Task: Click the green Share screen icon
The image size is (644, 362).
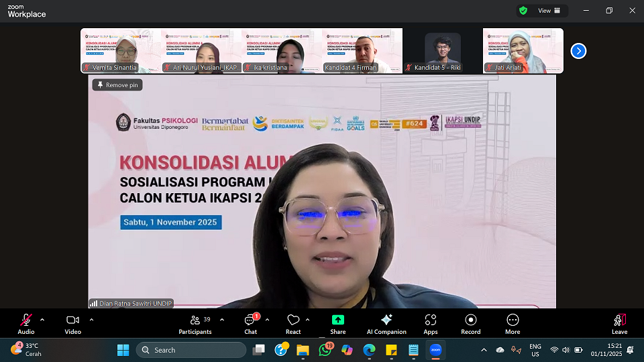Action: click(338, 320)
